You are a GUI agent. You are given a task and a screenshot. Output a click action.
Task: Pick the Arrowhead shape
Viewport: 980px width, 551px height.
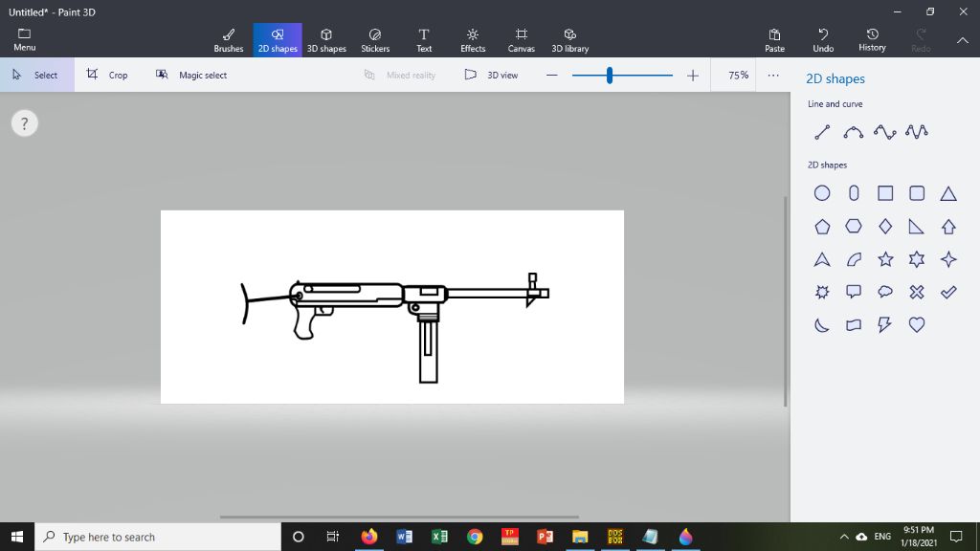[x=822, y=259]
